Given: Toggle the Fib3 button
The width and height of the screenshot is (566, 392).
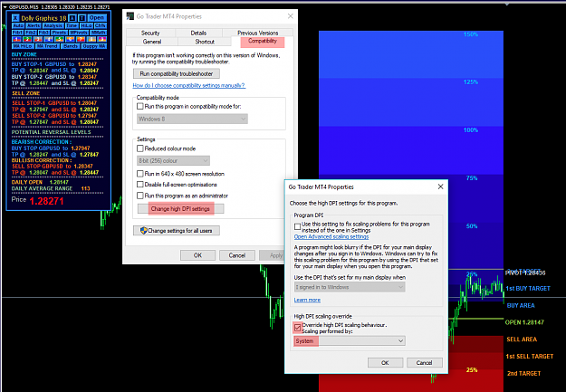Looking at the screenshot, I should pos(43,33).
